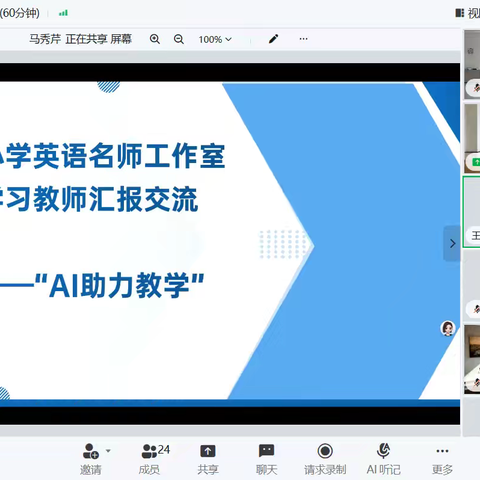Viewport: 480px width, 480px height.
Task: Click the presenter avatar on the slide
Action: tap(448, 329)
